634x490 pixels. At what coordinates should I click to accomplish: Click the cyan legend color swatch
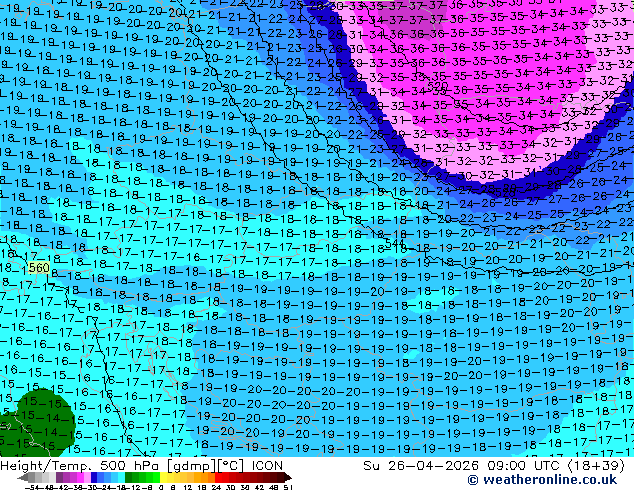click(x=122, y=477)
